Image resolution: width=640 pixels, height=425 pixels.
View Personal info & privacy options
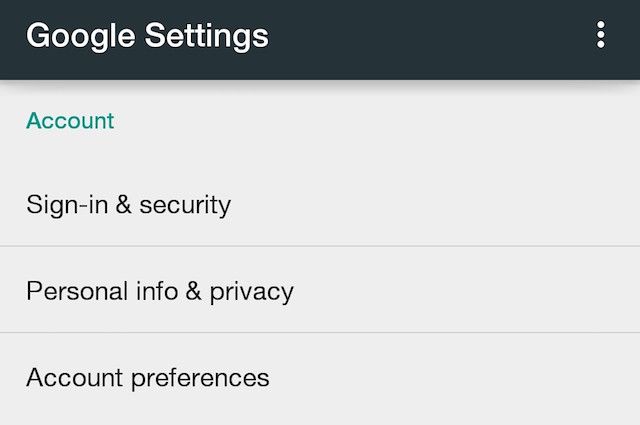point(160,291)
